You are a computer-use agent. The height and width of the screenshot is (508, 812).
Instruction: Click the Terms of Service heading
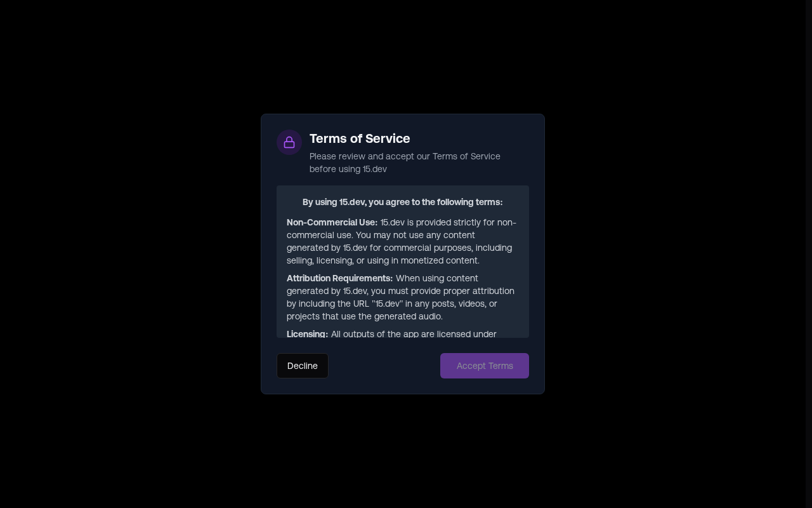point(360,138)
